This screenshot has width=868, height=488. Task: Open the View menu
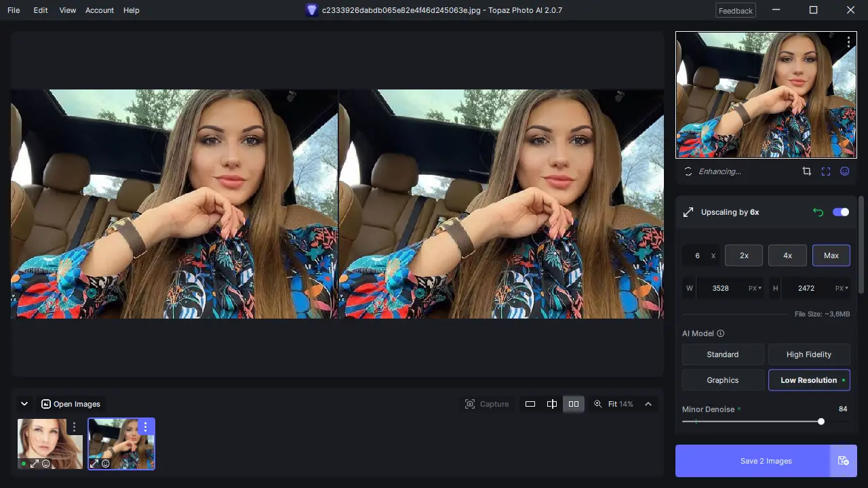click(67, 10)
